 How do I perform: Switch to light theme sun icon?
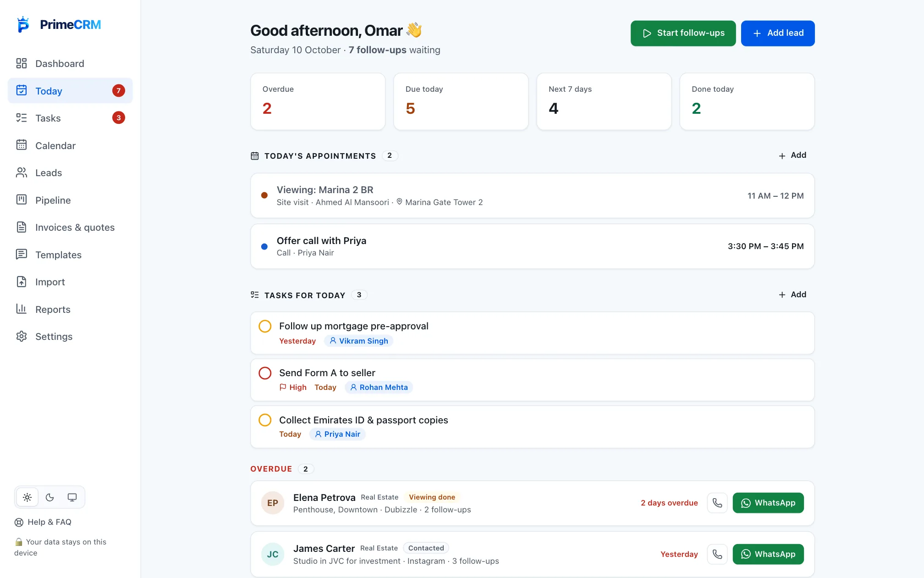[27, 497]
